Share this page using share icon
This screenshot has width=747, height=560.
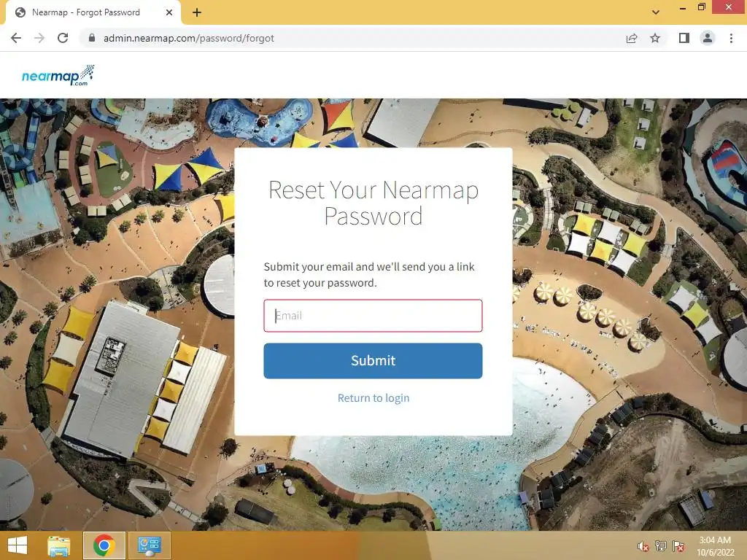tap(632, 38)
